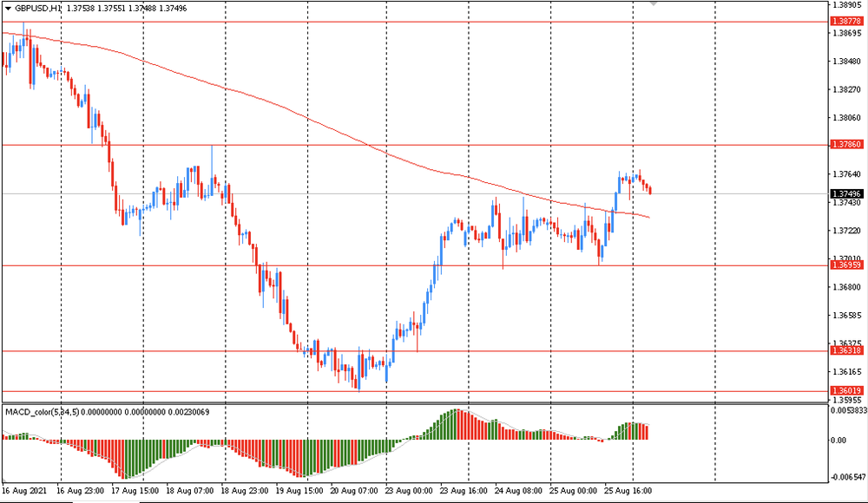Image resolution: width=868 pixels, height=503 pixels.
Task: Click the 16 Aug 2021 date label
Action: click(23, 491)
